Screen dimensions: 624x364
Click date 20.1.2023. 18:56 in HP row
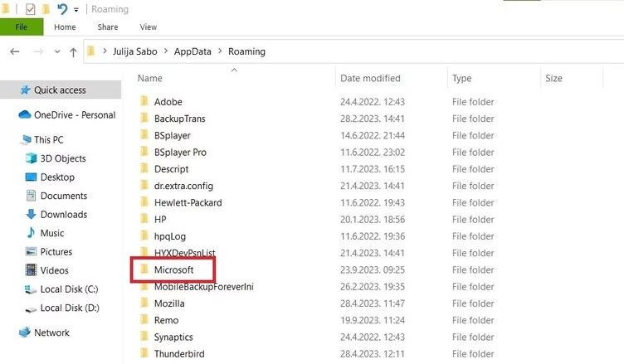(373, 220)
